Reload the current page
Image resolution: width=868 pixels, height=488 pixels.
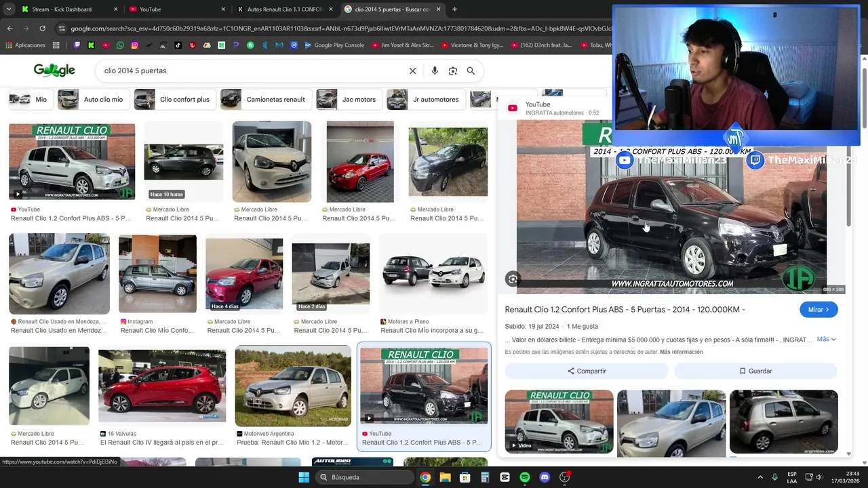point(42,28)
